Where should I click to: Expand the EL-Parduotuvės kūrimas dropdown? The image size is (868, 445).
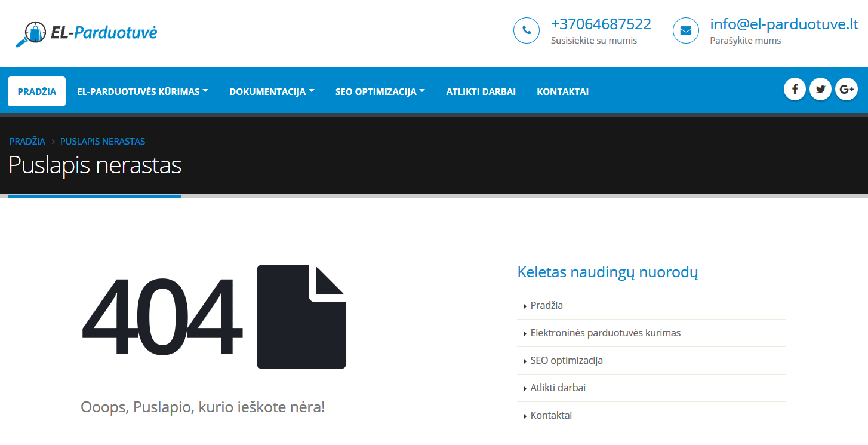143,92
